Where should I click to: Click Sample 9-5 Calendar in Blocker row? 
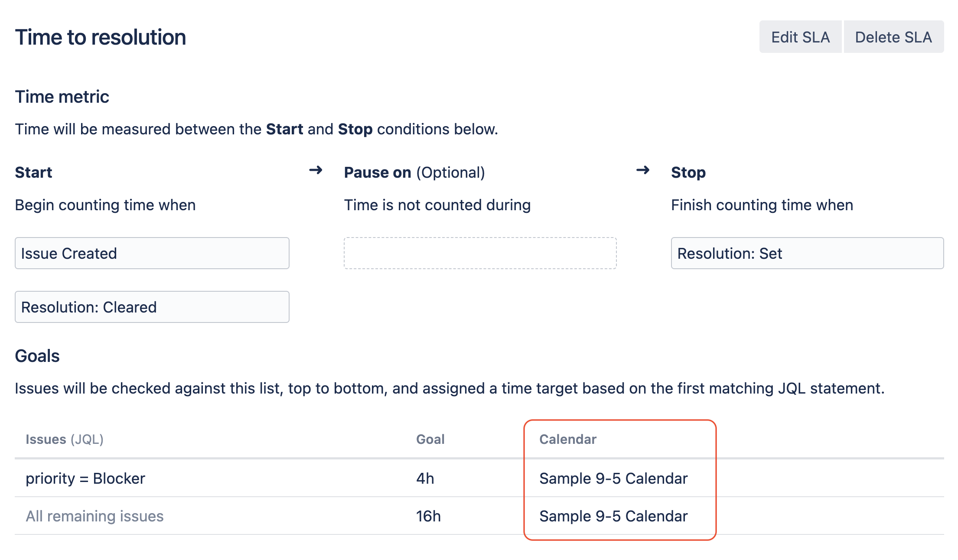613,478
